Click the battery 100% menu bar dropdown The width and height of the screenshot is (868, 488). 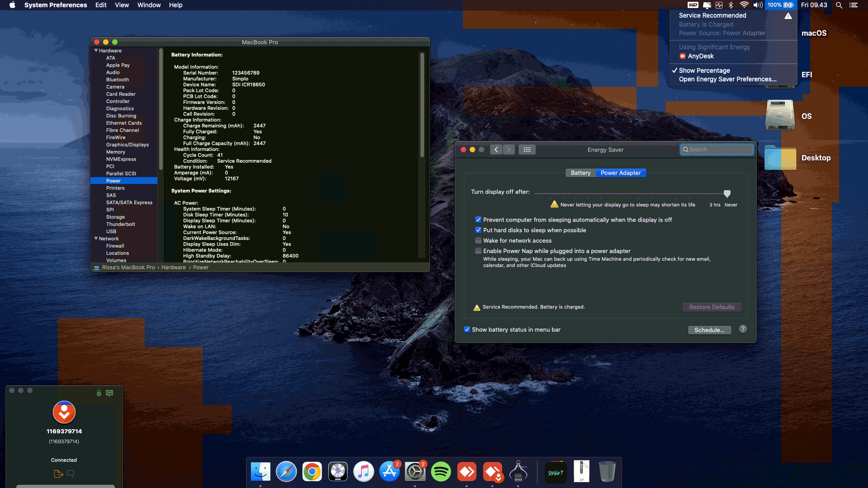click(780, 5)
